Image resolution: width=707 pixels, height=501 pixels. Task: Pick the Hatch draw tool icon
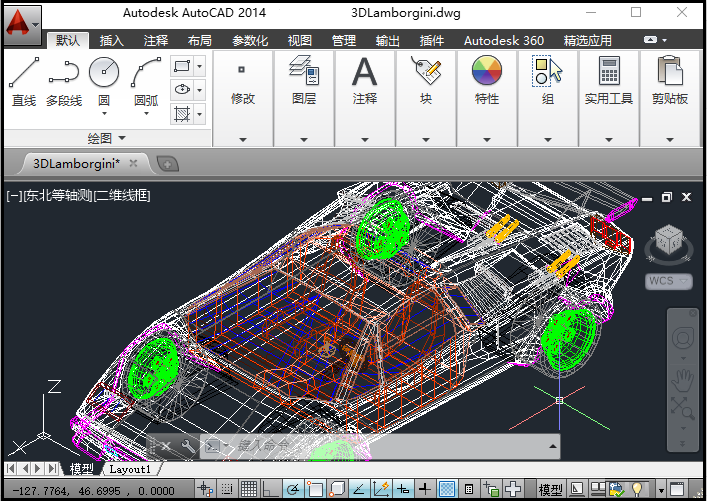pos(182,114)
